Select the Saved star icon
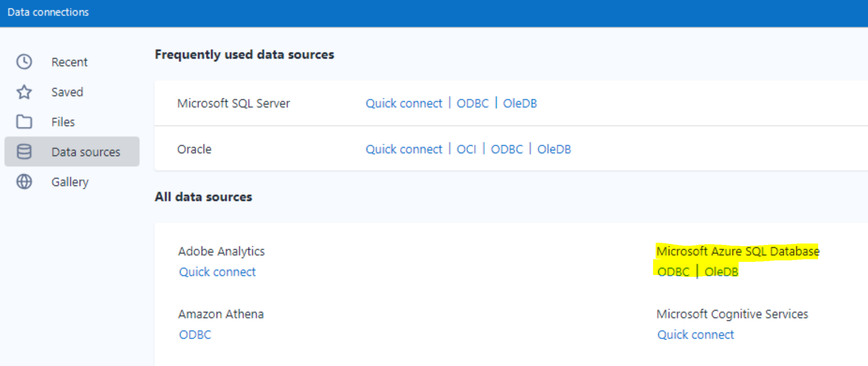The image size is (868, 366). (x=24, y=92)
